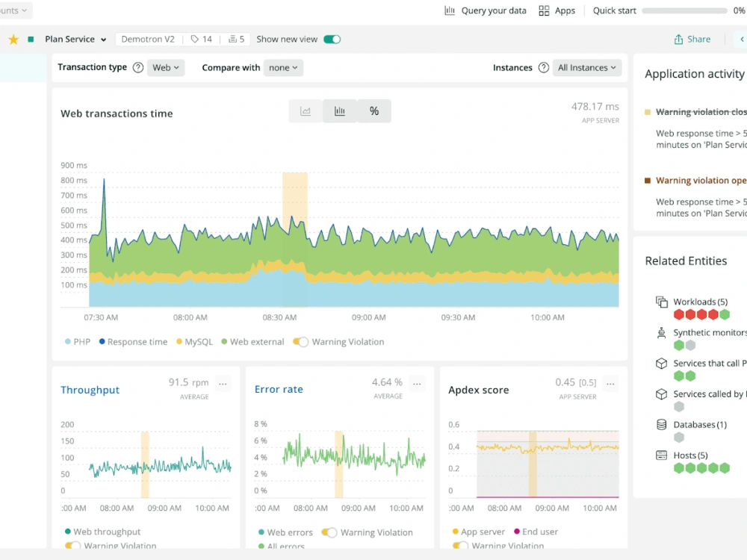
Task: Toggle Web external series in legend
Action: [252, 342]
